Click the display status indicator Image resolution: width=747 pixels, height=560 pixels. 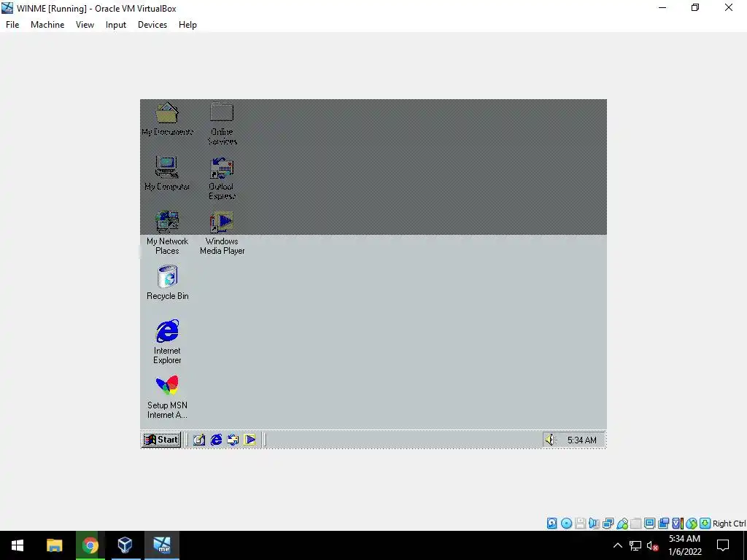(x=649, y=524)
